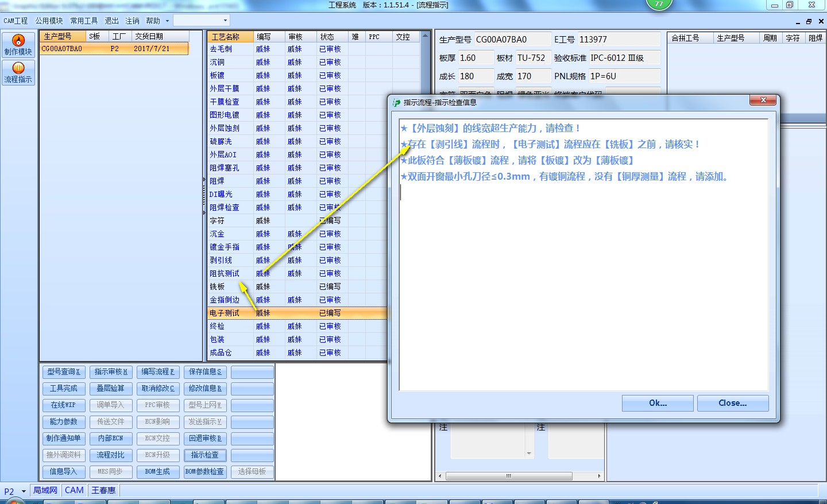This screenshot has width=827, height=504.
Task: Open the 制作模块 module icon
Action: [x=18, y=45]
